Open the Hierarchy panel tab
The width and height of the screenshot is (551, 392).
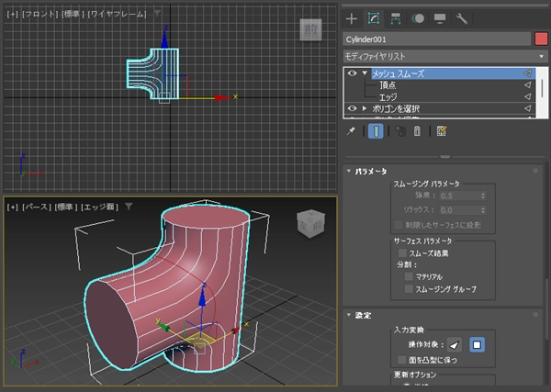(396, 18)
